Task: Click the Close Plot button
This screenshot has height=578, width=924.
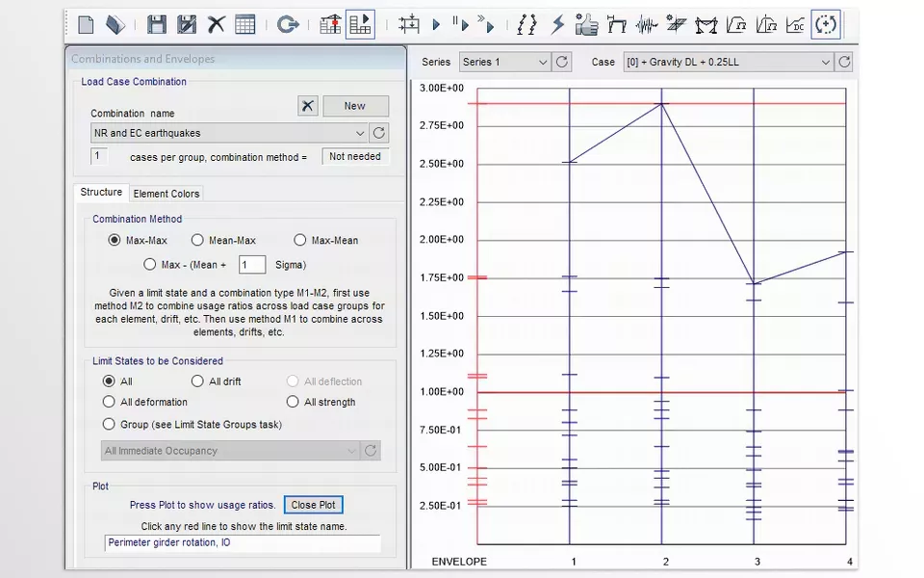Action: click(x=313, y=505)
